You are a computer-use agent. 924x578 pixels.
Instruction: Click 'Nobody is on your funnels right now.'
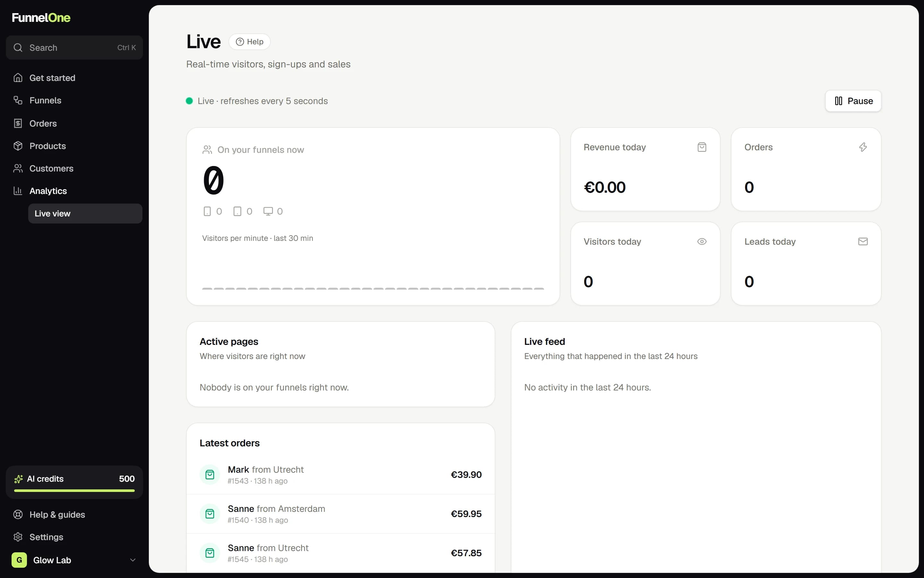click(x=274, y=387)
